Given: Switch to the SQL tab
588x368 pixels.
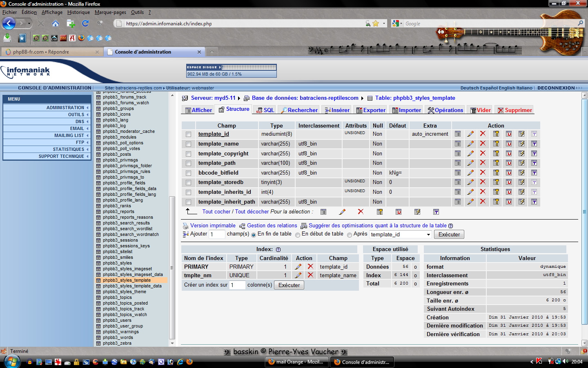Looking at the screenshot, I should tap(265, 110).
